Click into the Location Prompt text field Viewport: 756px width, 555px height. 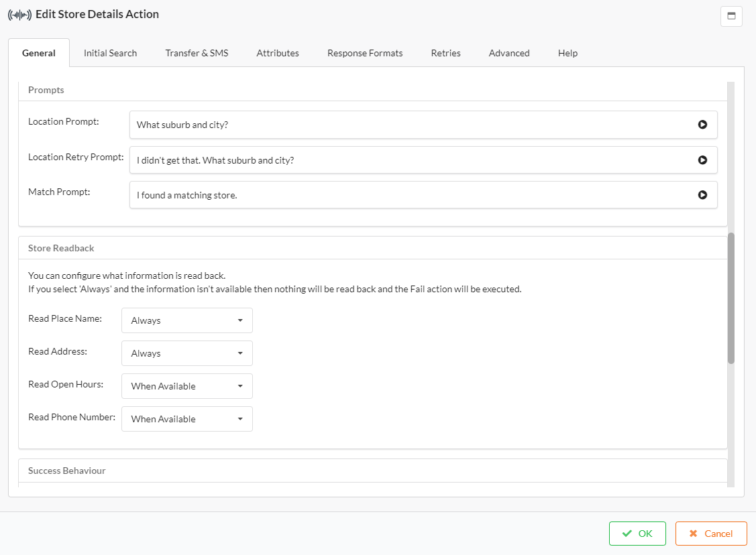409,125
